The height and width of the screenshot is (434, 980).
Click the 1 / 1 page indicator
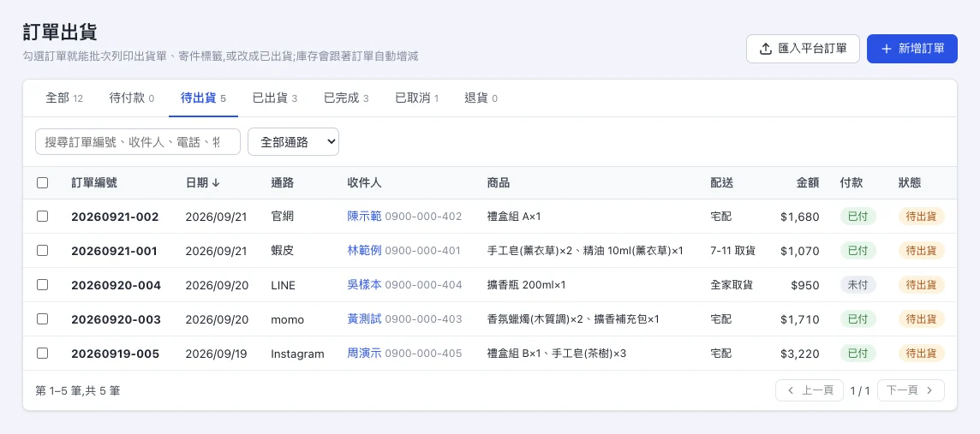pyautogui.click(x=860, y=391)
